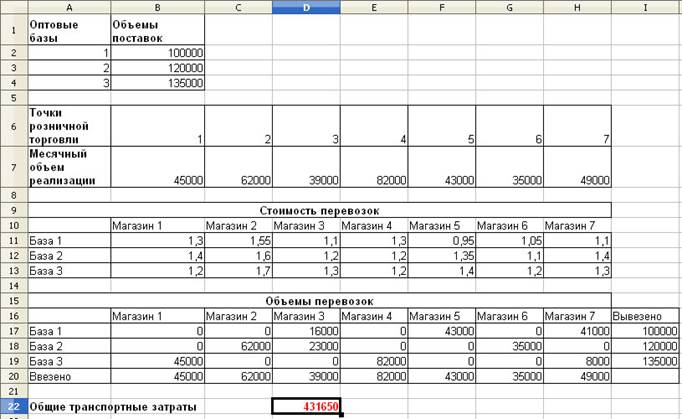682x419 pixels.
Task: Select column header B
Action: (157, 7)
